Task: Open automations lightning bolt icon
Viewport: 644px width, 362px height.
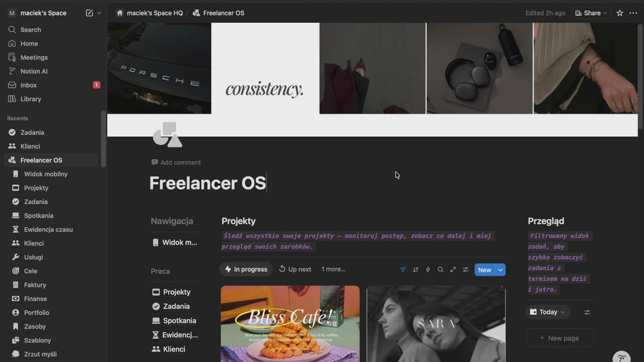Action: coord(428,270)
